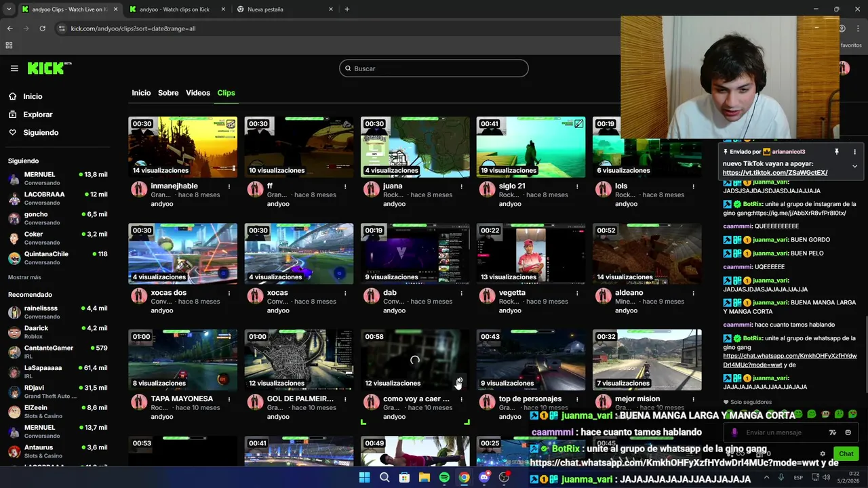Screen dimensions: 868x488
Task: Play the 'inmanejhable' clip thumbnail
Action: pos(183,147)
